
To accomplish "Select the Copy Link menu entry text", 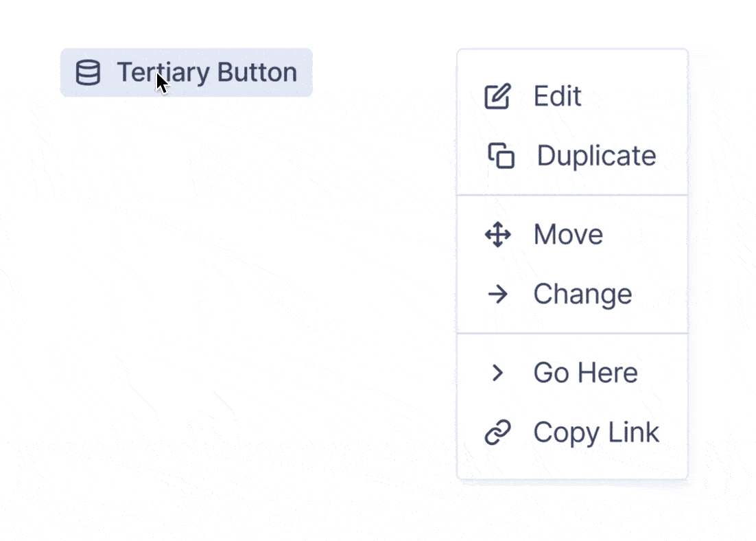I will click(x=596, y=433).
